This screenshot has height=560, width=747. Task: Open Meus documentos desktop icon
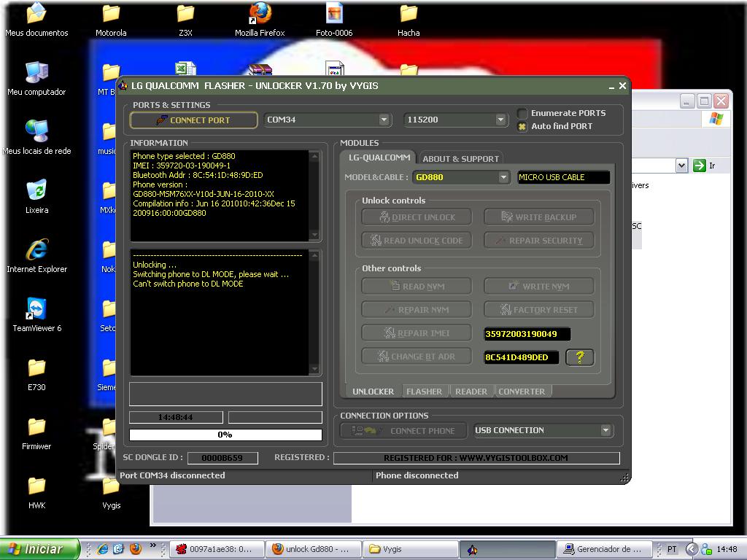tap(36, 20)
